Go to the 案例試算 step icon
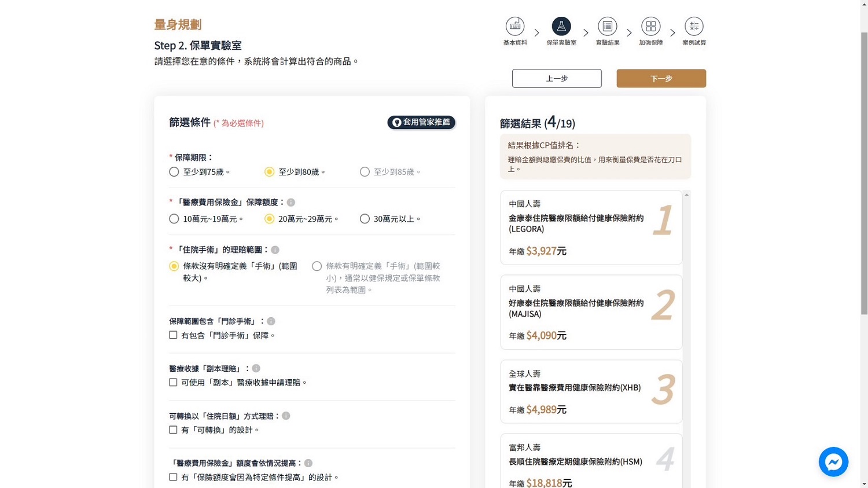The width and height of the screenshot is (868, 488). click(694, 27)
